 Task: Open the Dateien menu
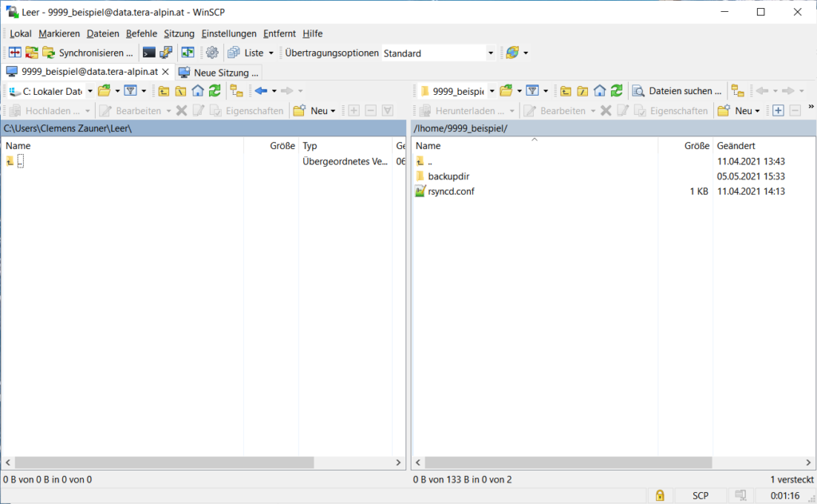103,33
